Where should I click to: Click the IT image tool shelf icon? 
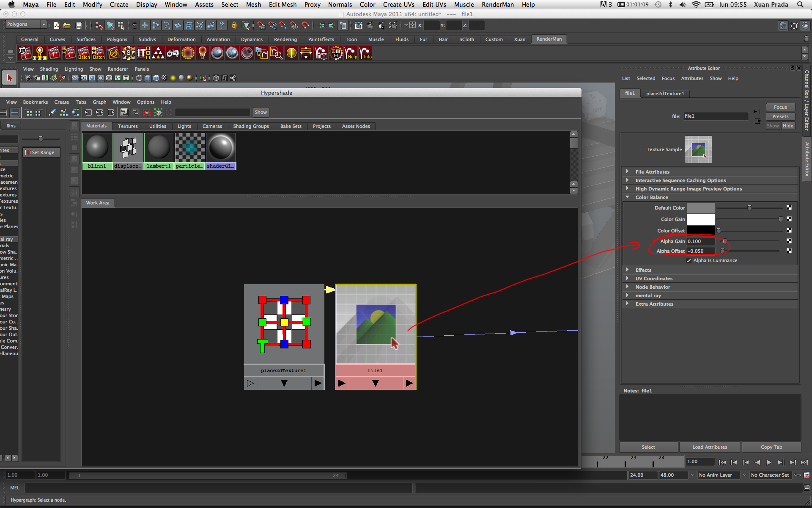click(x=143, y=53)
